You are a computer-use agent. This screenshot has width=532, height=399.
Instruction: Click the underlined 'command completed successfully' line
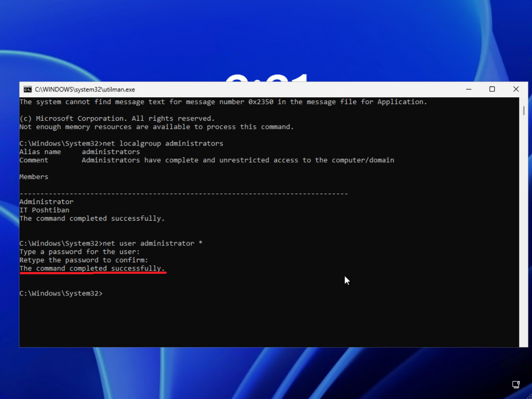coord(92,268)
